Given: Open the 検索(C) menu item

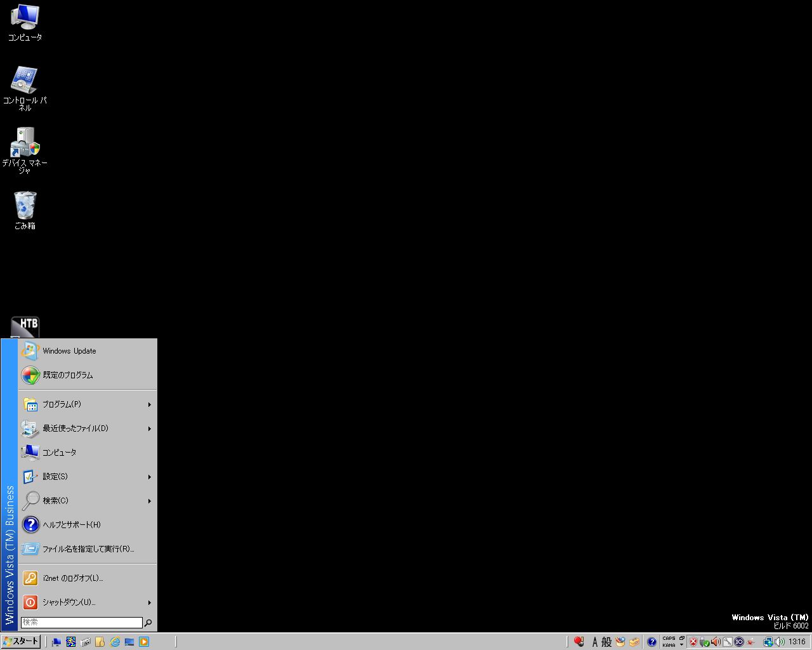Looking at the screenshot, I should (x=88, y=501).
